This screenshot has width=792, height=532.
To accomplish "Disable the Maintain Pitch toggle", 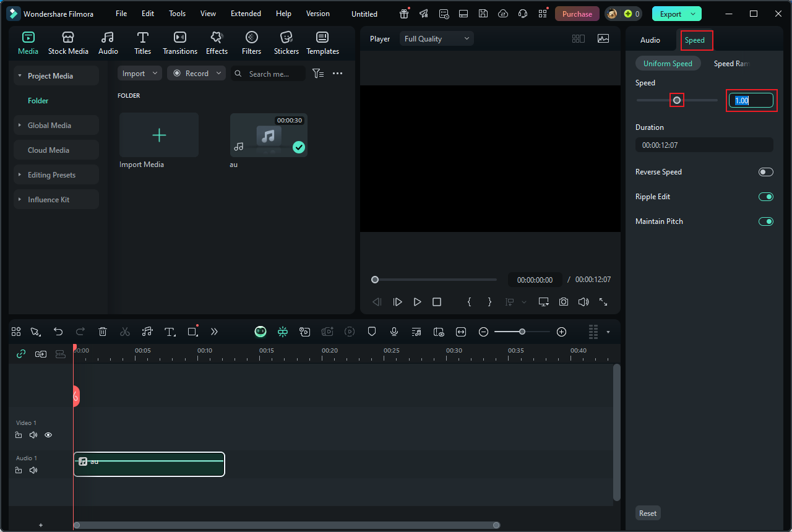I will coord(765,221).
